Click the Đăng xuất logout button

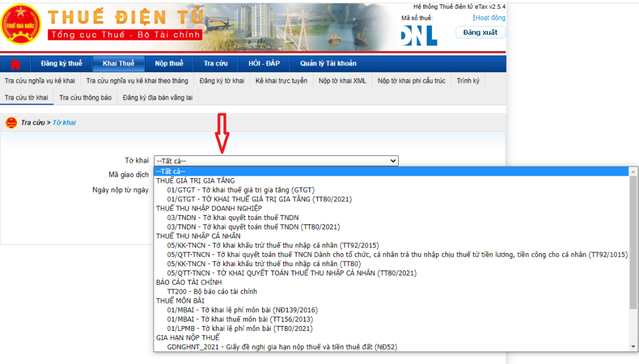(480, 32)
